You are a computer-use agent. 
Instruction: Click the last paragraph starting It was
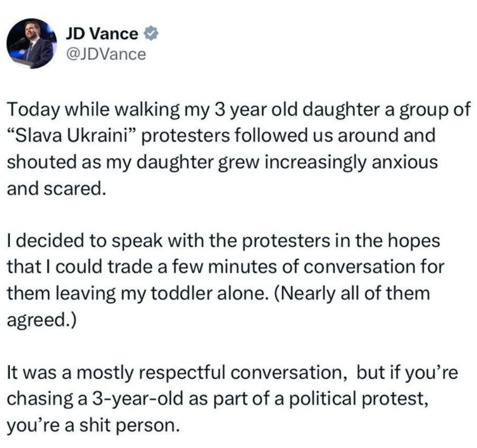coord(222,399)
